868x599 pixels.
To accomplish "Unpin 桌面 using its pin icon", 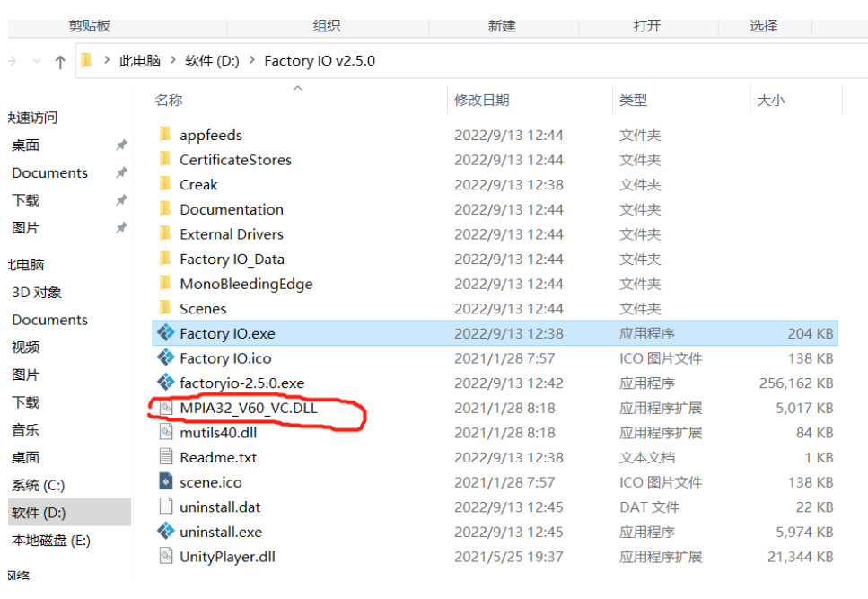I will (121, 145).
